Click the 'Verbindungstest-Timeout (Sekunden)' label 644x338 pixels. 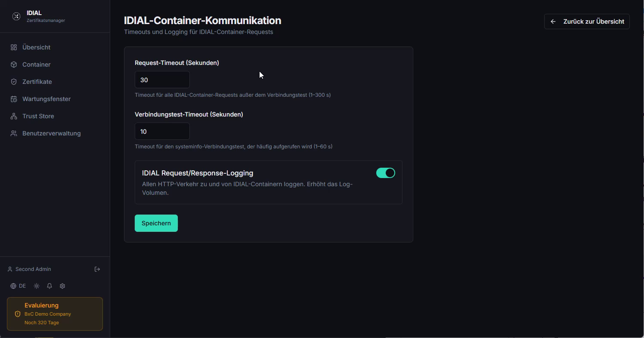(189, 114)
